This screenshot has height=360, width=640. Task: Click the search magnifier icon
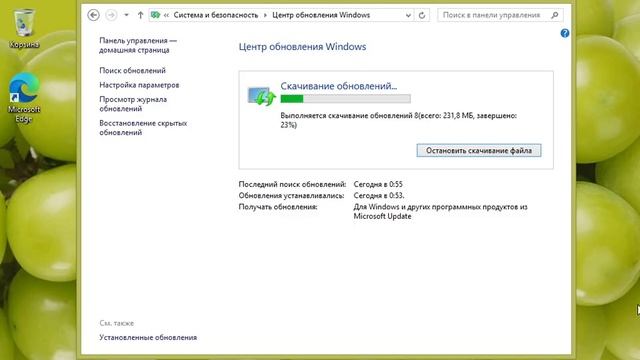coord(555,15)
